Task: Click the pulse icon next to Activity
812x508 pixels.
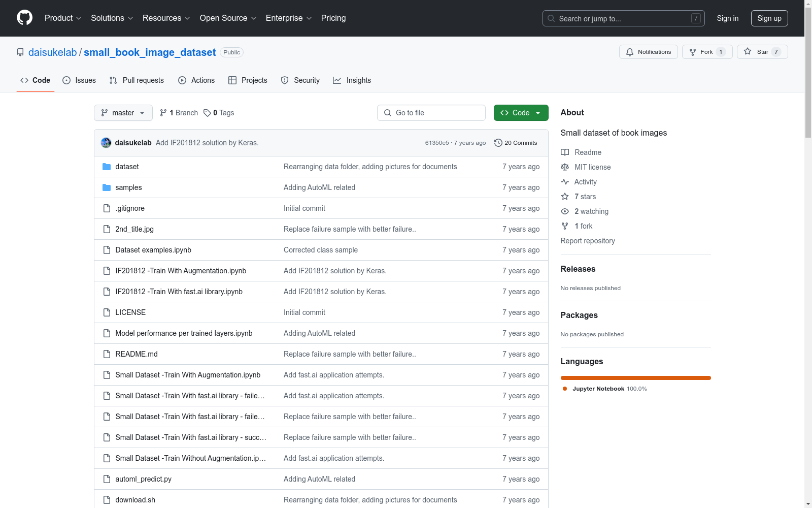Action: 565,182
